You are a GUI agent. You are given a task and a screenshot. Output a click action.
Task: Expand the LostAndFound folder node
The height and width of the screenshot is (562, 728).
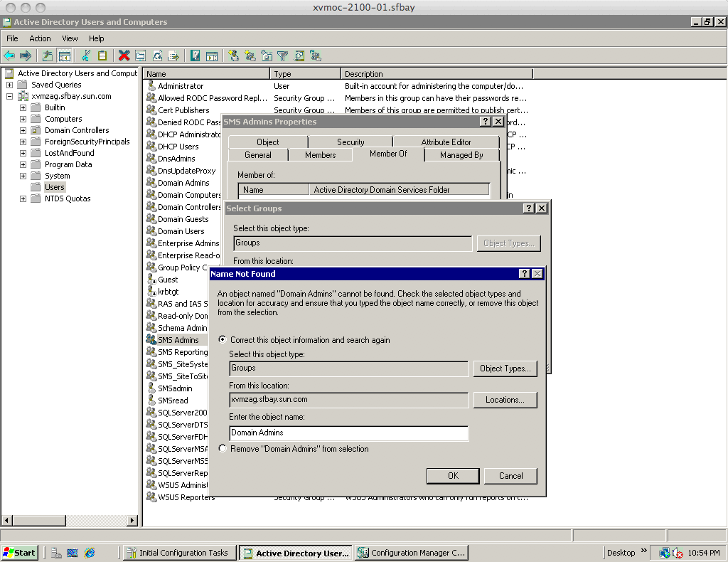point(23,153)
